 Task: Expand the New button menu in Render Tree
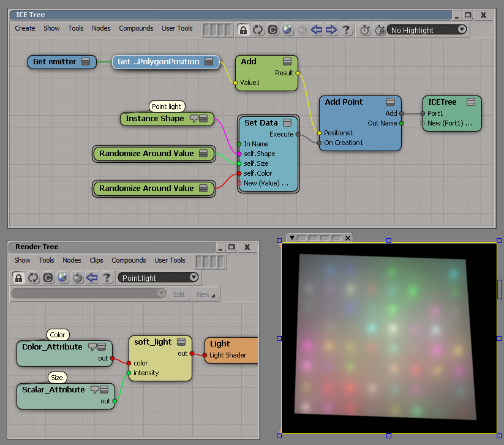click(x=206, y=294)
